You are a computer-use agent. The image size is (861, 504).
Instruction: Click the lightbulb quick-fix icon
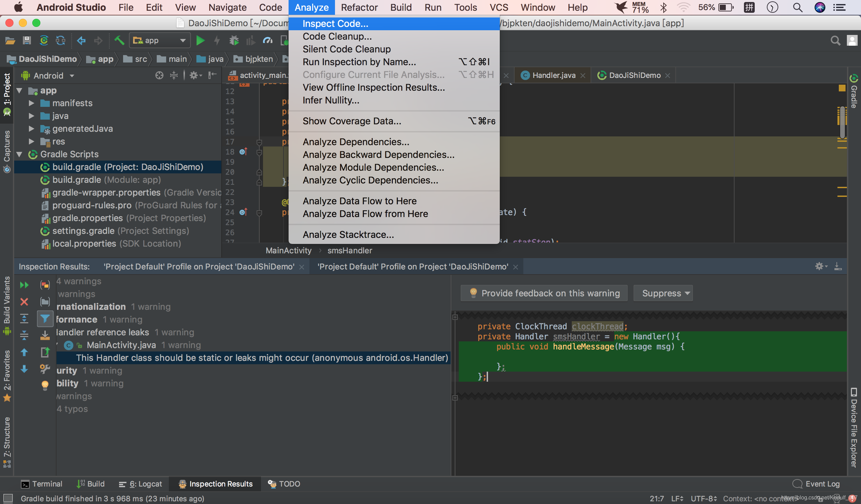point(45,385)
